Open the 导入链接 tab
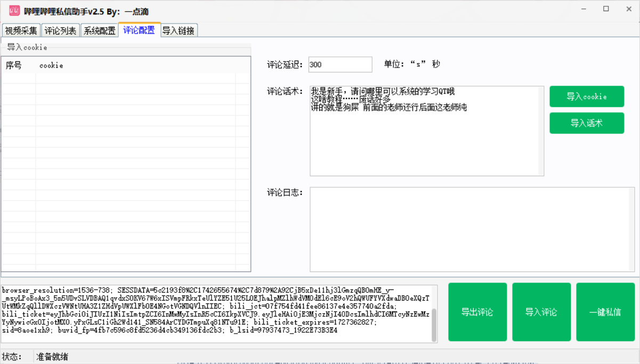Screen dimensions: 640x364 tap(179, 31)
